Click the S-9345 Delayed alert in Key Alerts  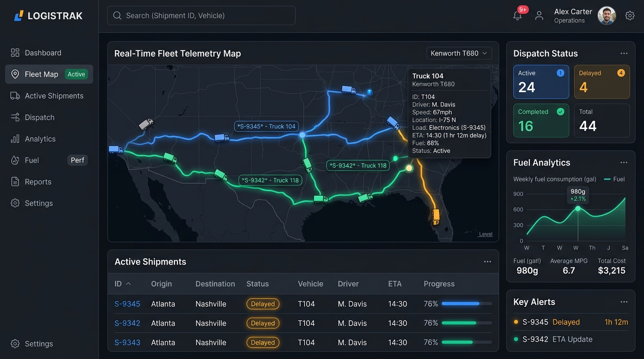pyautogui.click(x=571, y=322)
